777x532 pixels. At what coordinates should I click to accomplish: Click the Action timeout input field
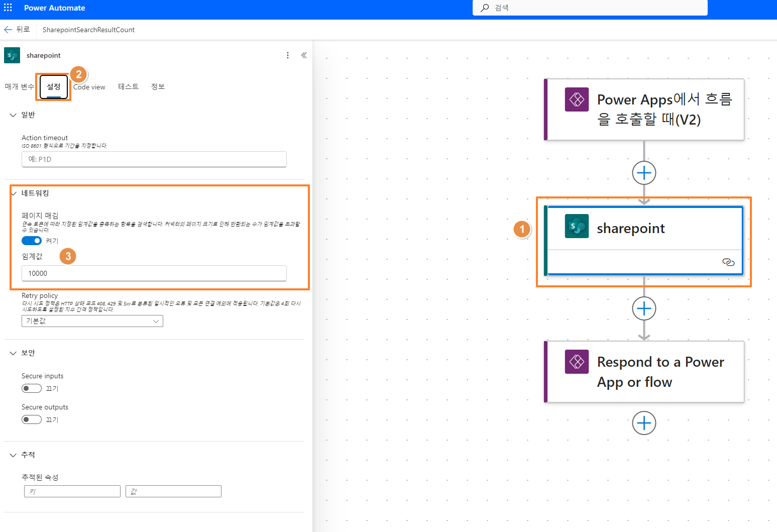(x=154, y=159)
